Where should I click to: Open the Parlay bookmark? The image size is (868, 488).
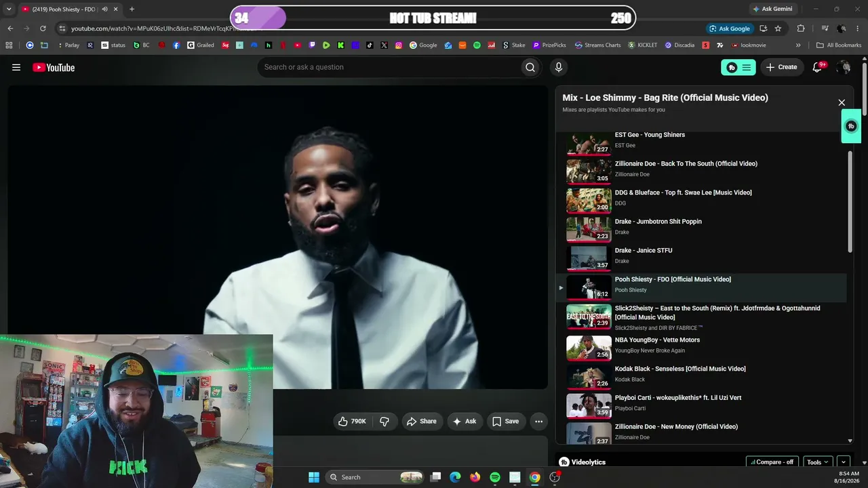68,45
